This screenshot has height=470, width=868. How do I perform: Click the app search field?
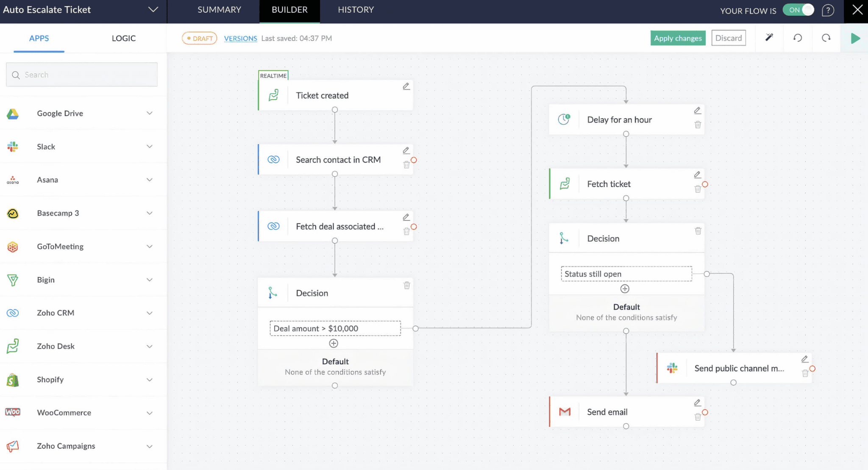click(81, 74)
